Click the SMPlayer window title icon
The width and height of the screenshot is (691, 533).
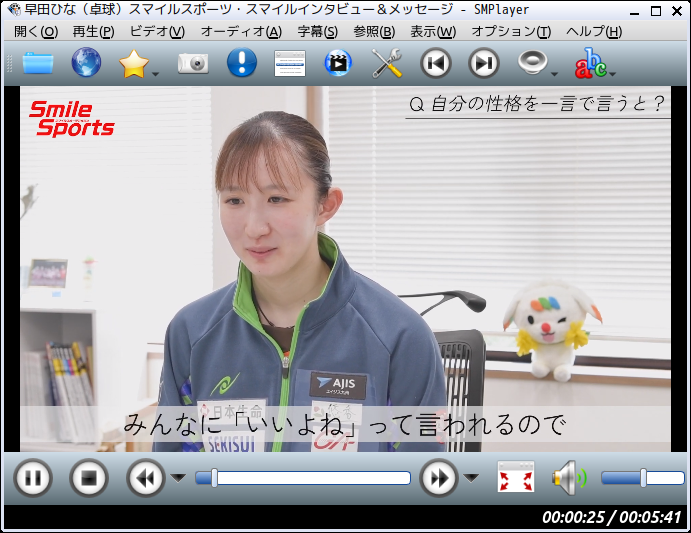pyautogui.click(x=14, y=10)
